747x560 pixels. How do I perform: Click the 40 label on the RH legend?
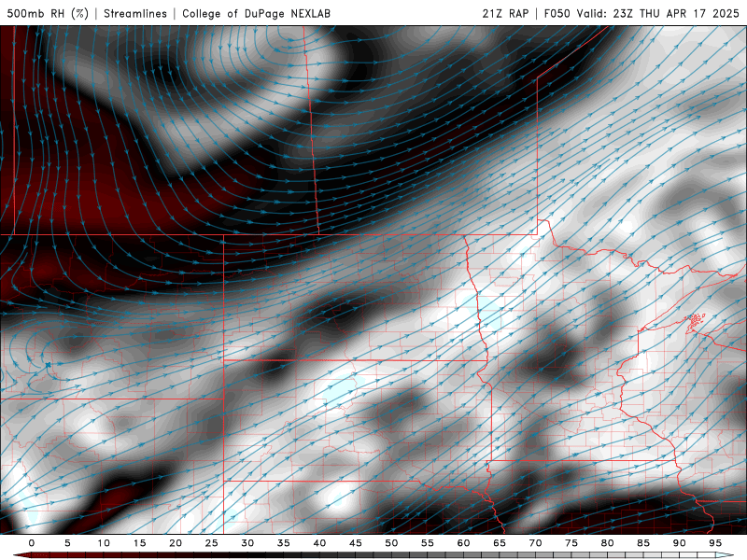(x=319, y=543)
